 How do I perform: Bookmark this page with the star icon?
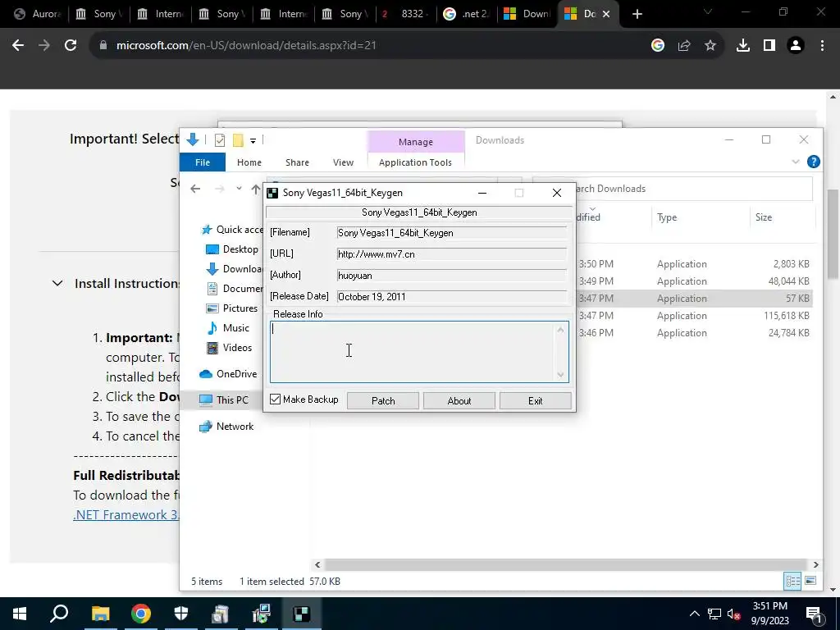[x=710, y=46]
